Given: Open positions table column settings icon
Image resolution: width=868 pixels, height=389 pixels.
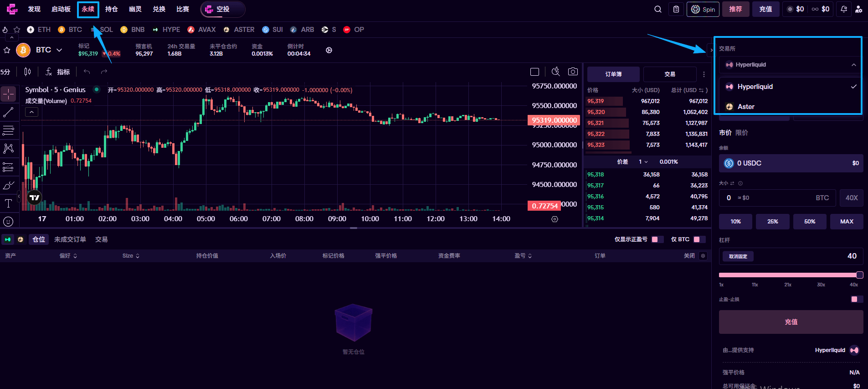Looking at the screenshot, I should pos(703,256).
